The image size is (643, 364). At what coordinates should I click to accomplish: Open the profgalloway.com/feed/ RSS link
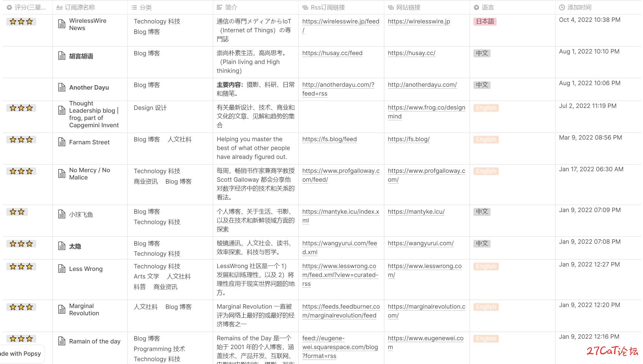pyautogui.click(x=341, y=175)
